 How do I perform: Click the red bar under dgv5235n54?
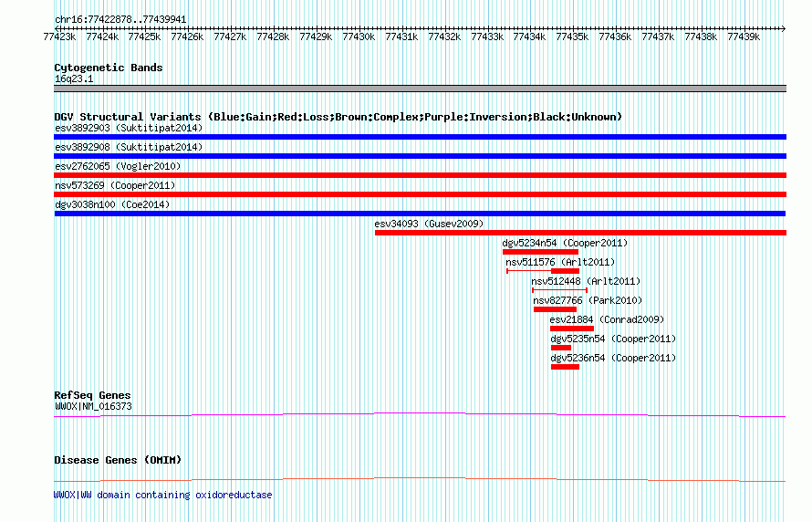coord(561,348)
